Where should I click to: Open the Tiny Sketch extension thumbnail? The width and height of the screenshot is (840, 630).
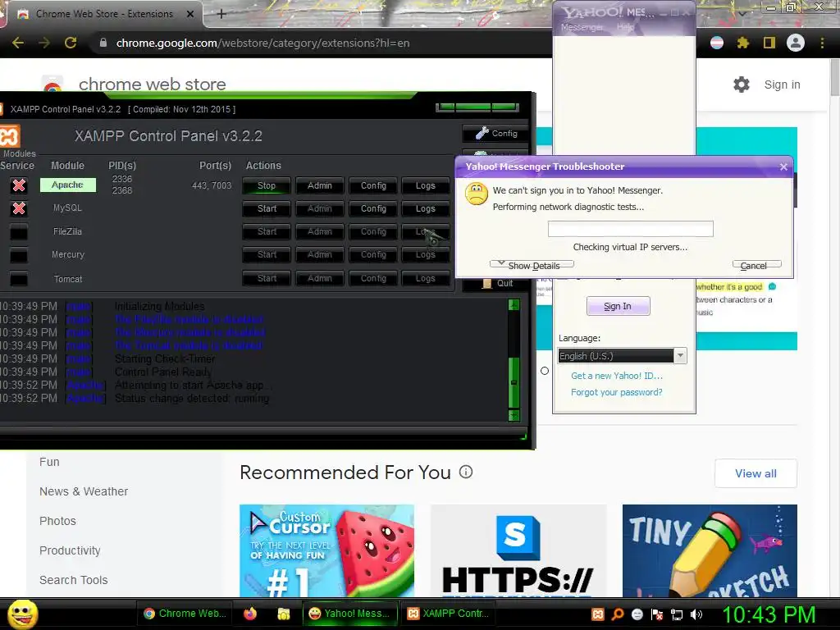click(x=710, y=550)
